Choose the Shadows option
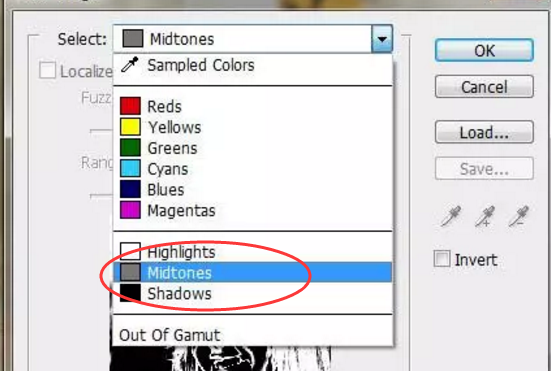 pyautogui.click(x=253, y=293)
